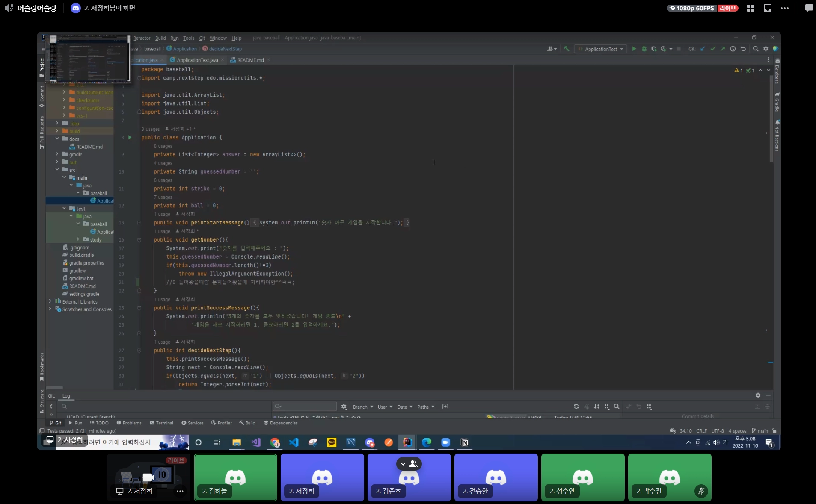Open Git log panel settings gear
816x504 pixels.
click(758, 395)
